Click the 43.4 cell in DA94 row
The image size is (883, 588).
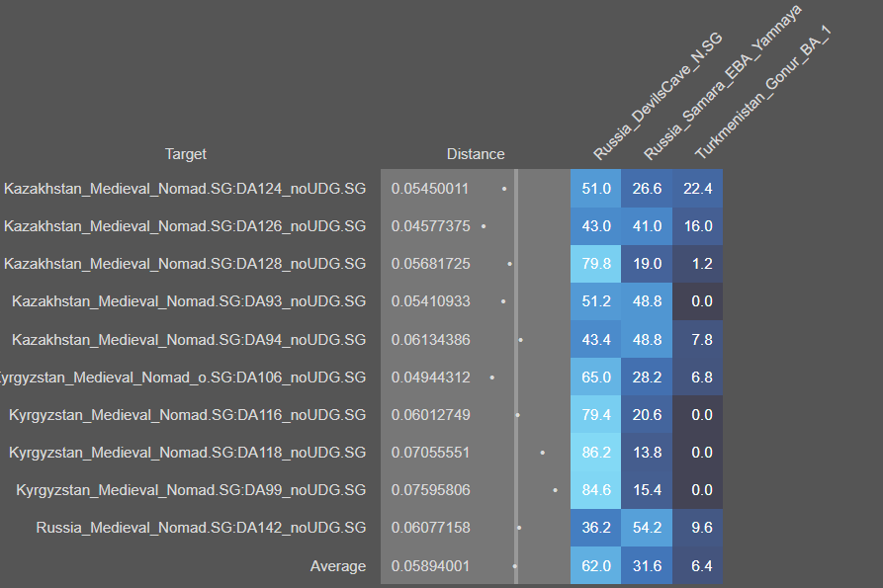pos(596,340)
